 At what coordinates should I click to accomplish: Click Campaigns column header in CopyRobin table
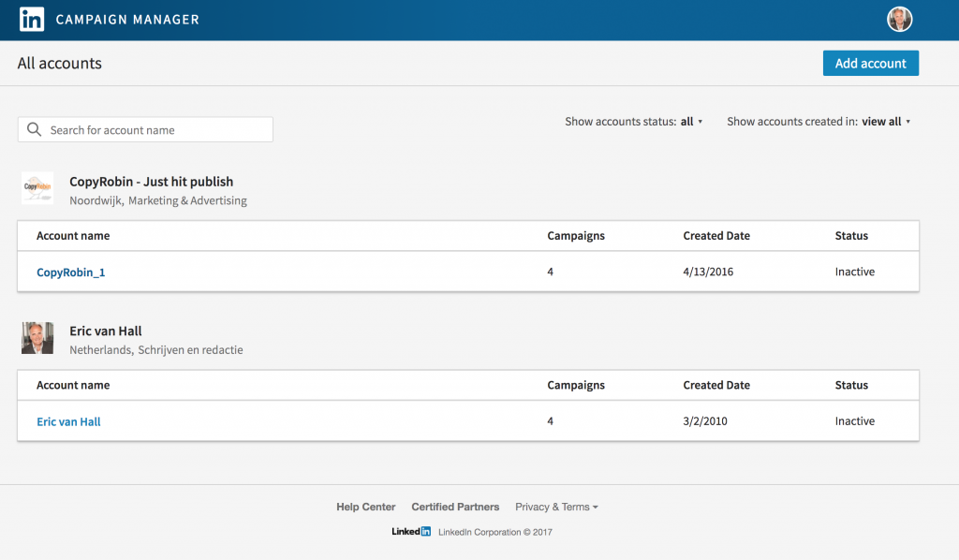(x=576, y=236)
